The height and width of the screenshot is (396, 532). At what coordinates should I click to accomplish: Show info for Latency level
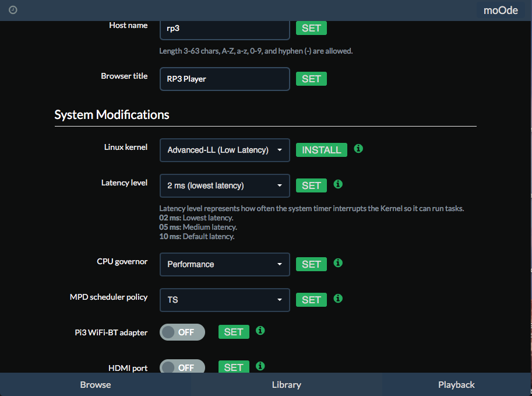click(x=338, y=184)
